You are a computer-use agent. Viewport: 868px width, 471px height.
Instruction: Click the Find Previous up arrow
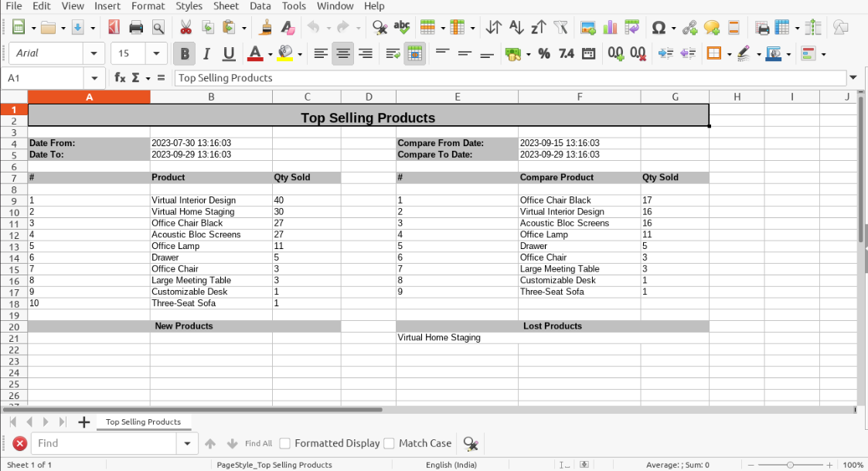pos(209,443)
